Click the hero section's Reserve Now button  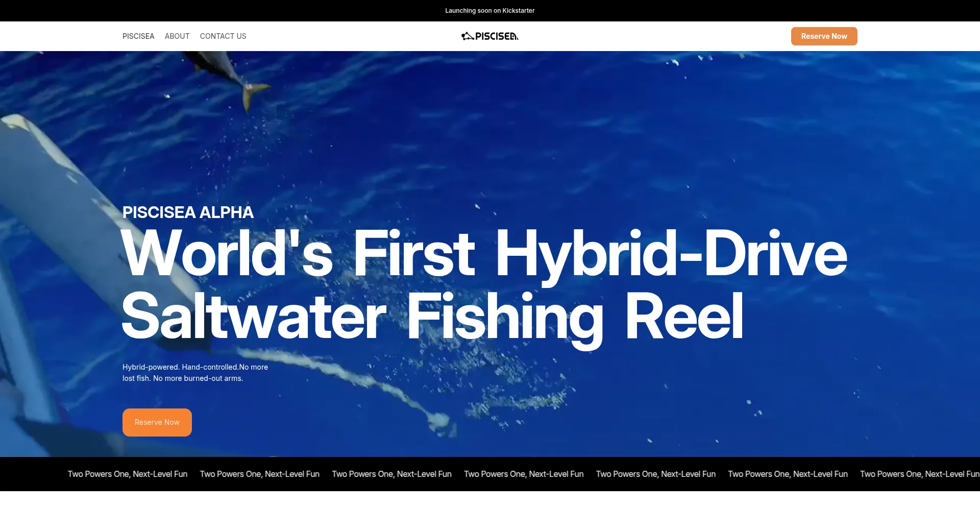(x=157, y=422)
